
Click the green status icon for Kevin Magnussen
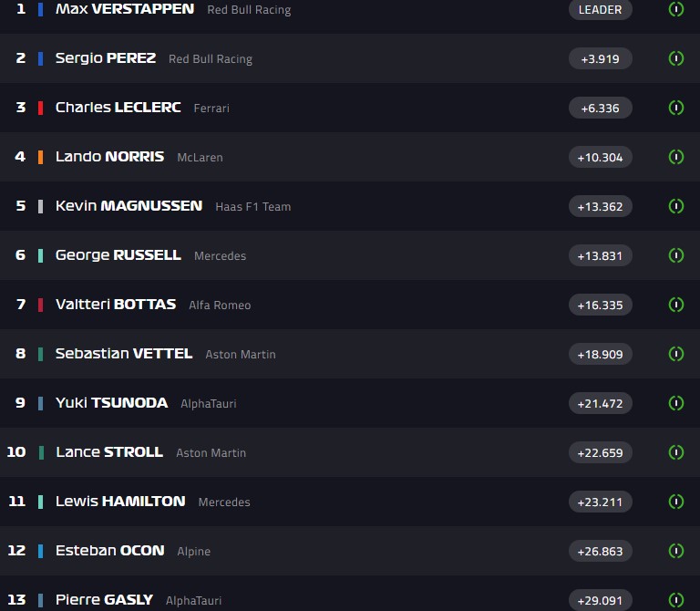(675, 206)
